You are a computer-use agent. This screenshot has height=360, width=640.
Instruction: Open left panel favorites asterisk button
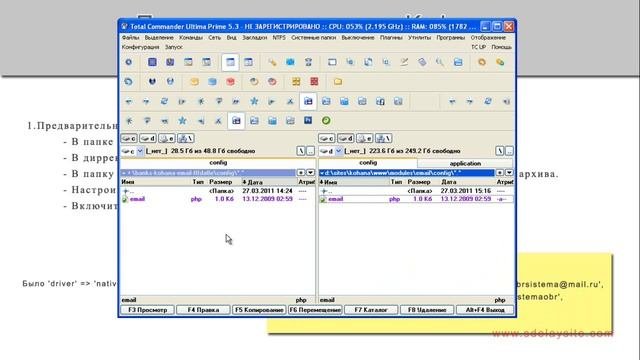tap(301, 173)
